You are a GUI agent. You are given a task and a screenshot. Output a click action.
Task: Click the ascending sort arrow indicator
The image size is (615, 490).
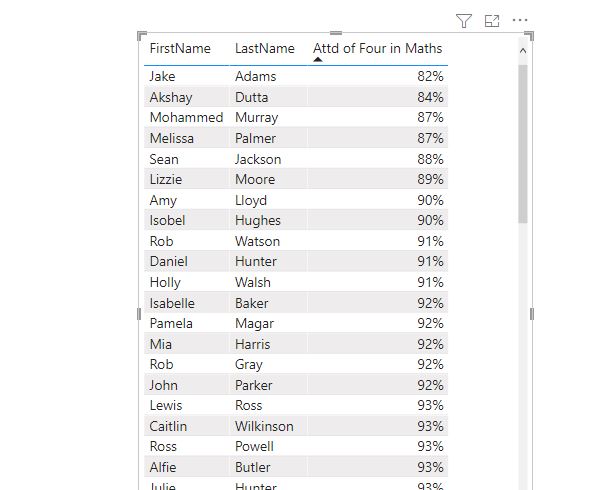(x=318, y=60)
